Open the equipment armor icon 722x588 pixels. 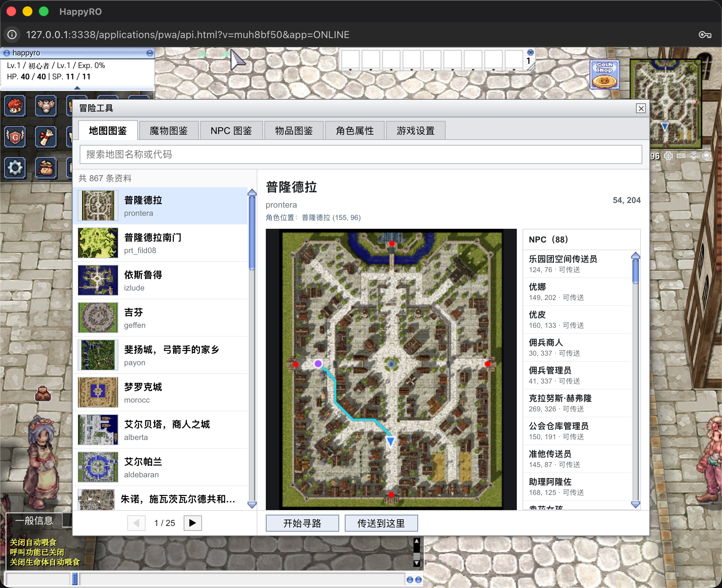[46, 106]
